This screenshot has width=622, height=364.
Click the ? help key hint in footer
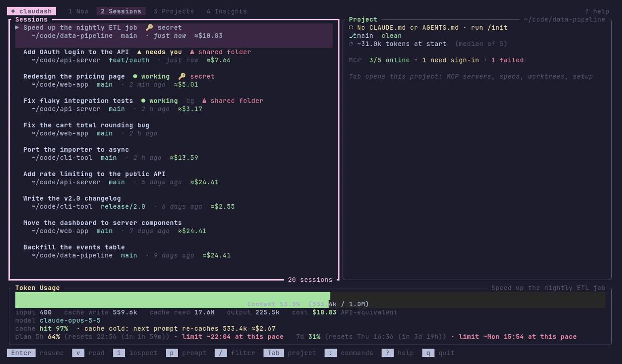398,353
